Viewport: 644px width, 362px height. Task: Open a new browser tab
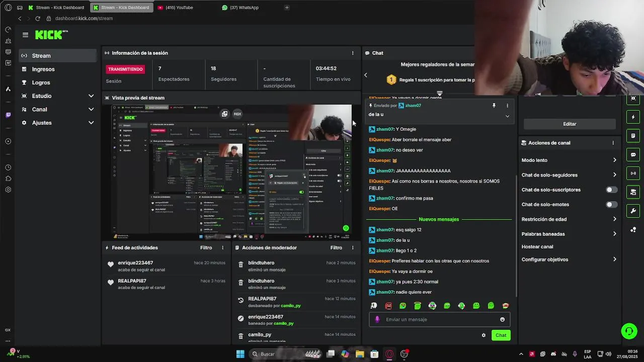click(287, 8)
